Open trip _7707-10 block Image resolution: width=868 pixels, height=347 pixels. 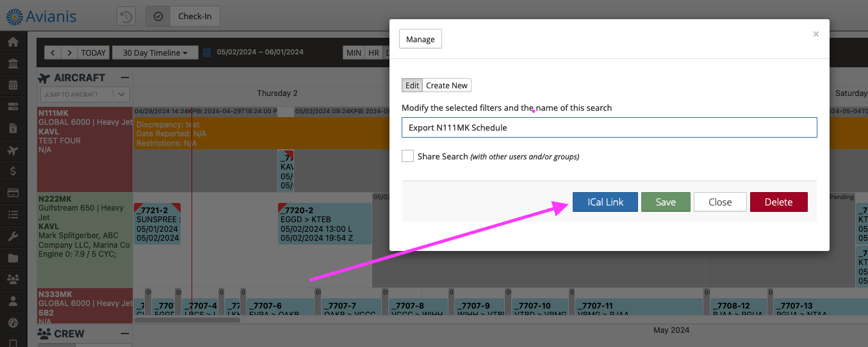point(541,307)
